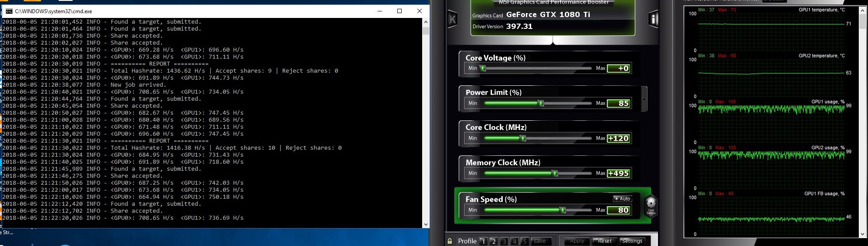Click the 'Memory Clock (MHz)' label
The image size is (868, 246).
coord(503,162)
